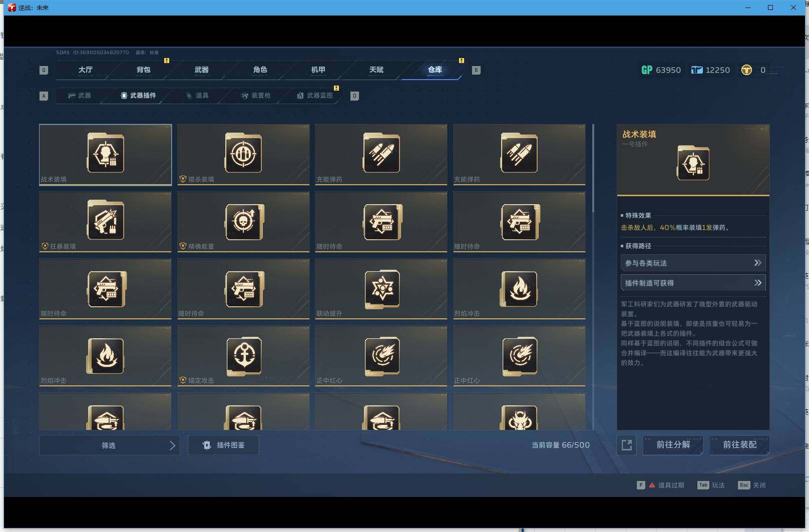
Task: Click the red warning 道具过期 icon
Action: click(x=652, y=485)
